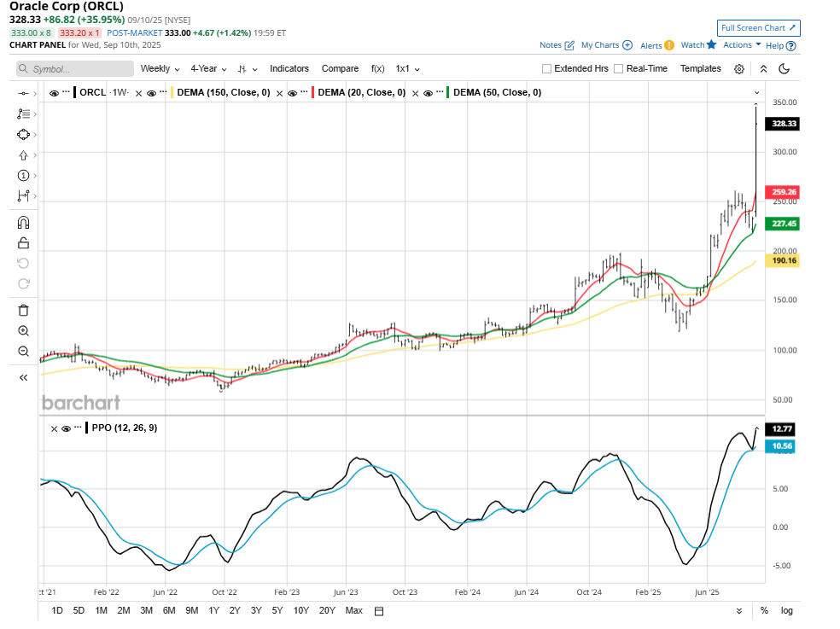Toggle visibility of DEMA 50 indicator
The height and width of the screenshot is (629, 840).
click(x=428, y=93)
